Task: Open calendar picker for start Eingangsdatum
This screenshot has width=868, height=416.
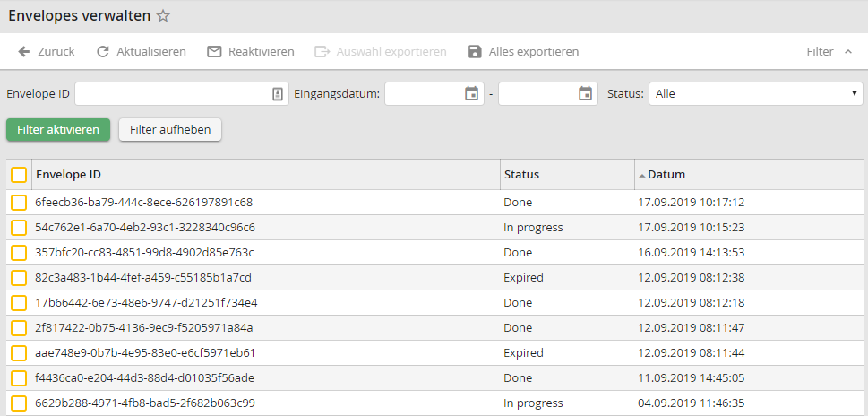Action: tap(472, 93)
